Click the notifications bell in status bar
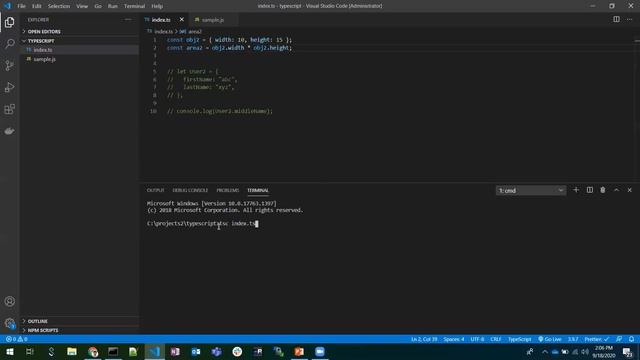The height and width of the screenshot is (360, 640). (x=631, y=339)
